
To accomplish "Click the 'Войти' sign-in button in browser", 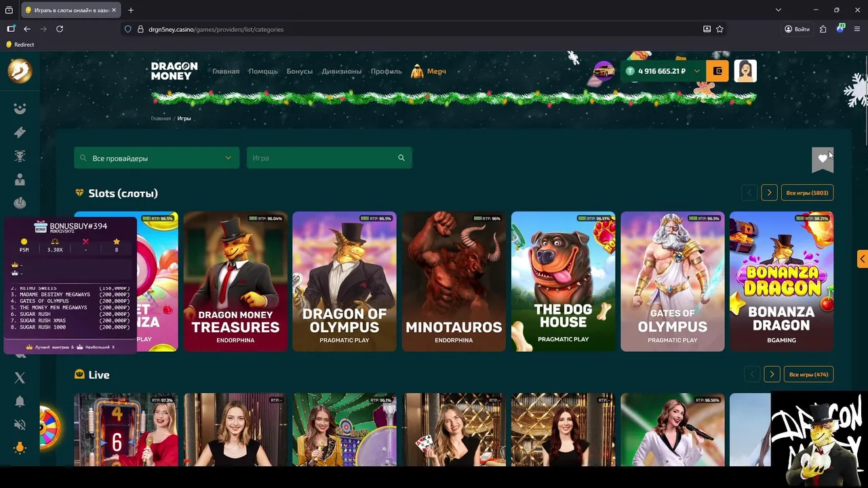I will tap(797, 29).
